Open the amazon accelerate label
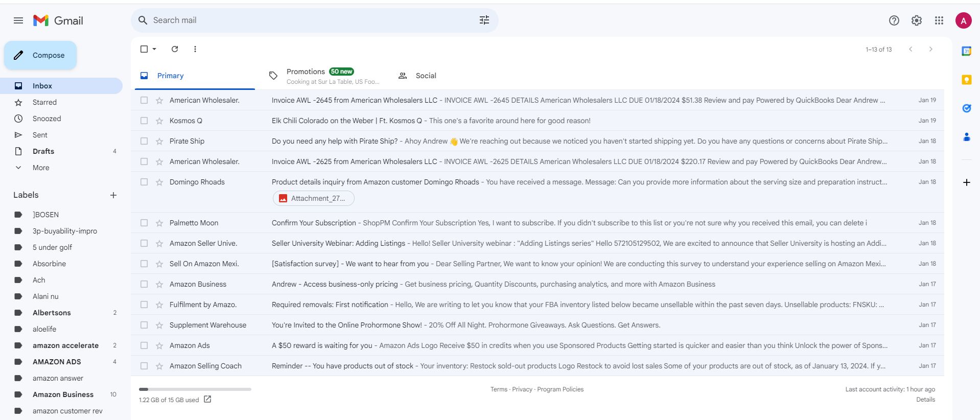The height and width of the screenshot is (420, 980). pyautogui.click(x=65, y=345)
